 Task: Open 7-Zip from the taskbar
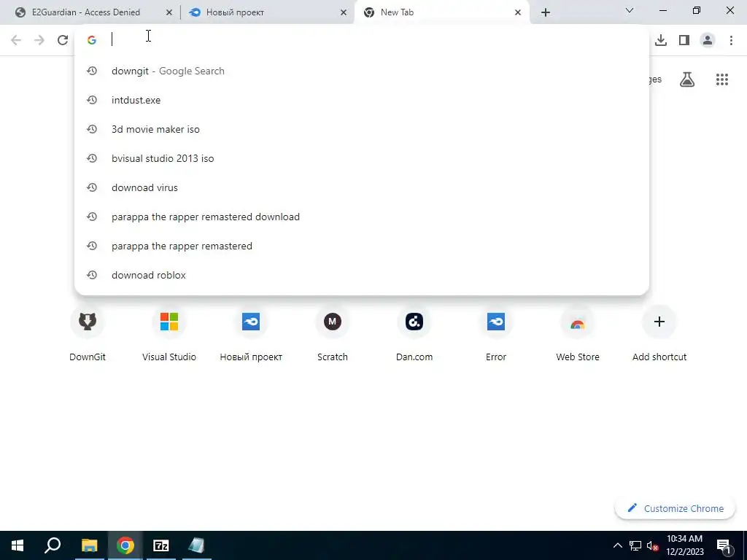[161, 545]
